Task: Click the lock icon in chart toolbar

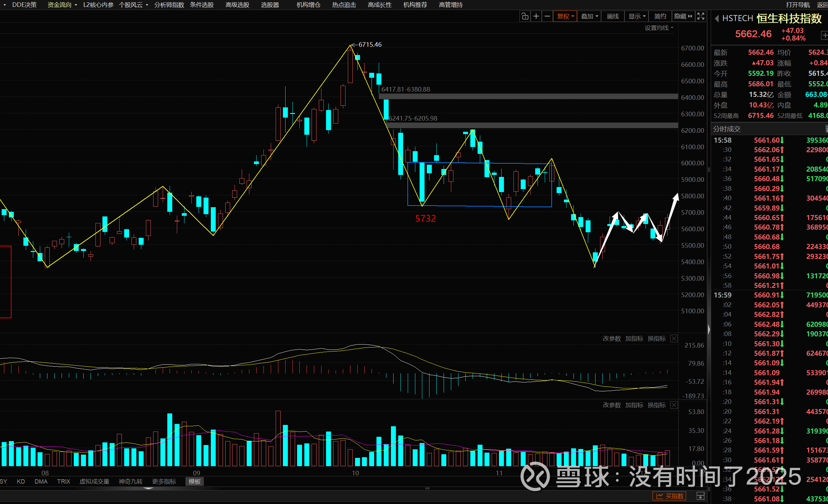Action: click(525, 16)
